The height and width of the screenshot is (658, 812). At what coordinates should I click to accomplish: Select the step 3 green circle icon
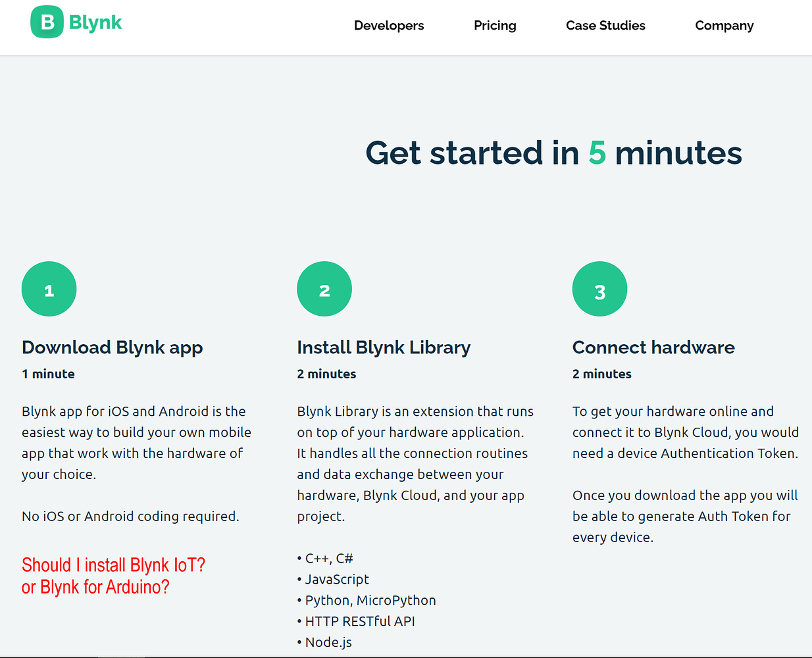point(599,288)
